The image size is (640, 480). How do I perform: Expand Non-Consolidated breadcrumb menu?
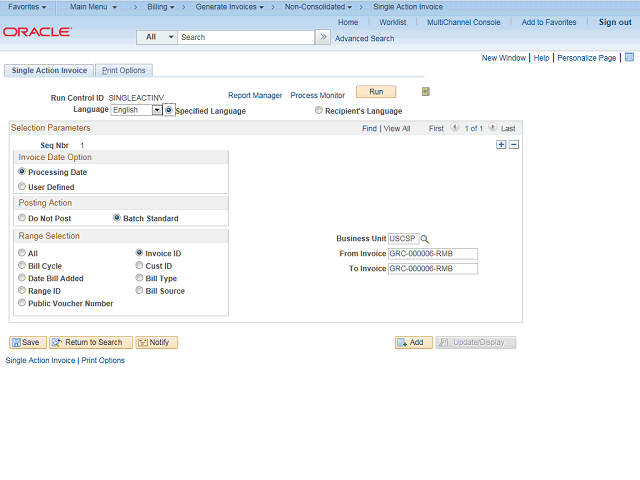pyautogui.click(x=318, y=7)
